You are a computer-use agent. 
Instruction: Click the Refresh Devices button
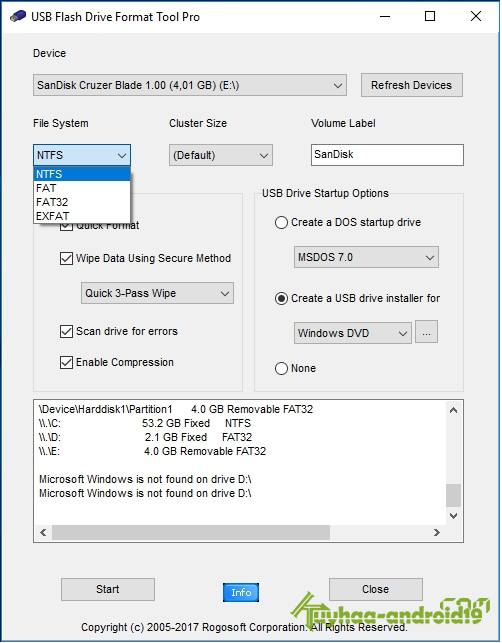coord(412,85)
